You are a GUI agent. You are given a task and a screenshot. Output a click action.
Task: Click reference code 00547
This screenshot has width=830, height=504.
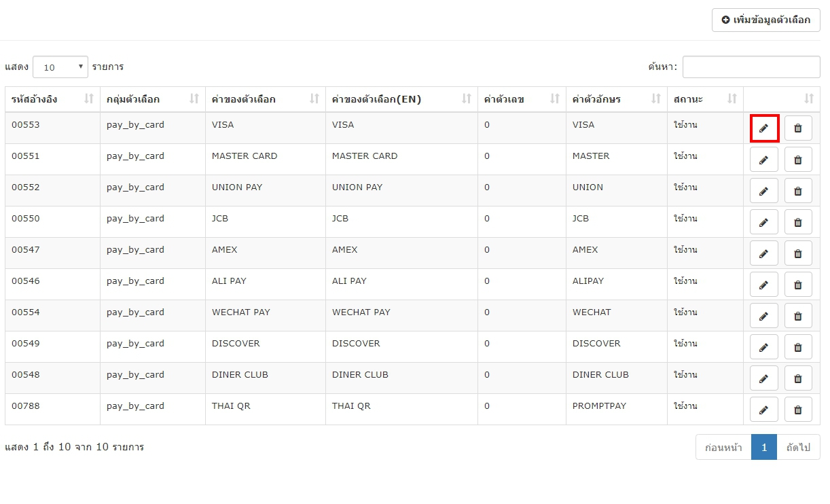click(x=26, y=250)
